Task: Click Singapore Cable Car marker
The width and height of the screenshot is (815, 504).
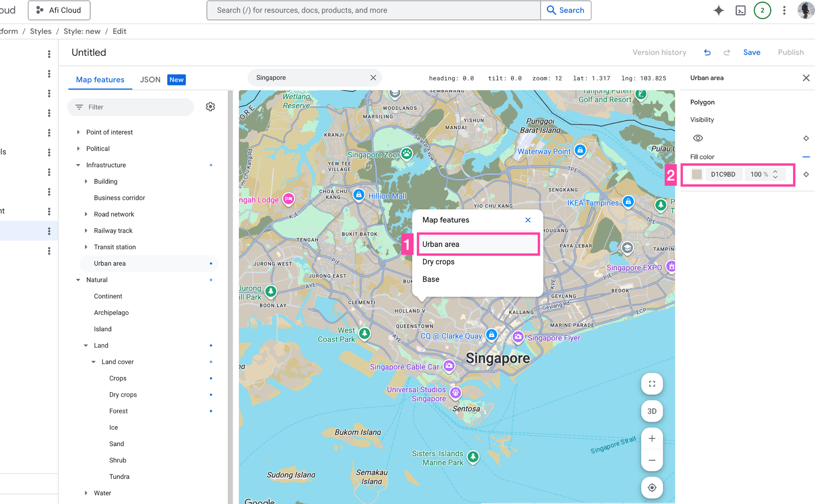Action: (x=449, y=366)
